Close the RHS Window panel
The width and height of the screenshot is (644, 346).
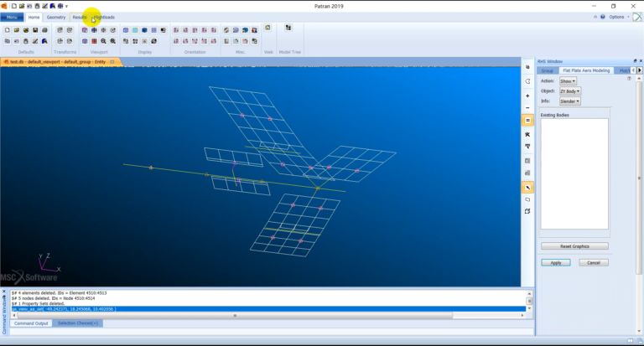641,61
